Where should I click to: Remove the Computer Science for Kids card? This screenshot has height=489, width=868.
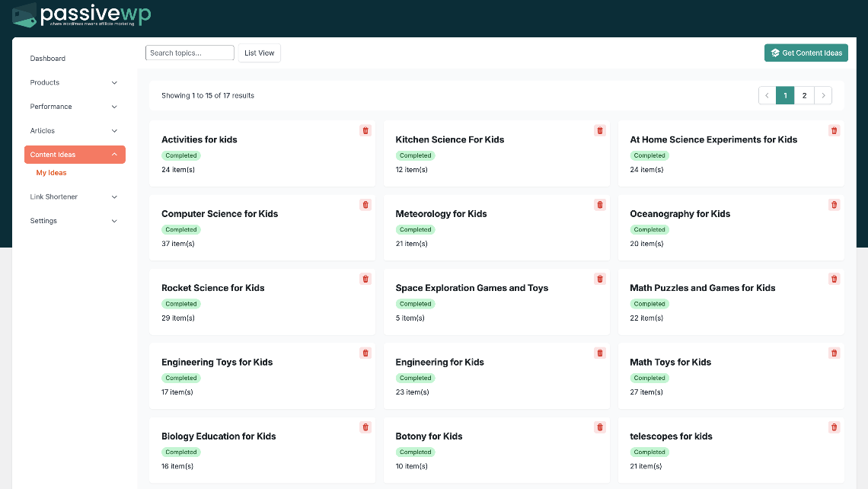[x=365, y=205]
